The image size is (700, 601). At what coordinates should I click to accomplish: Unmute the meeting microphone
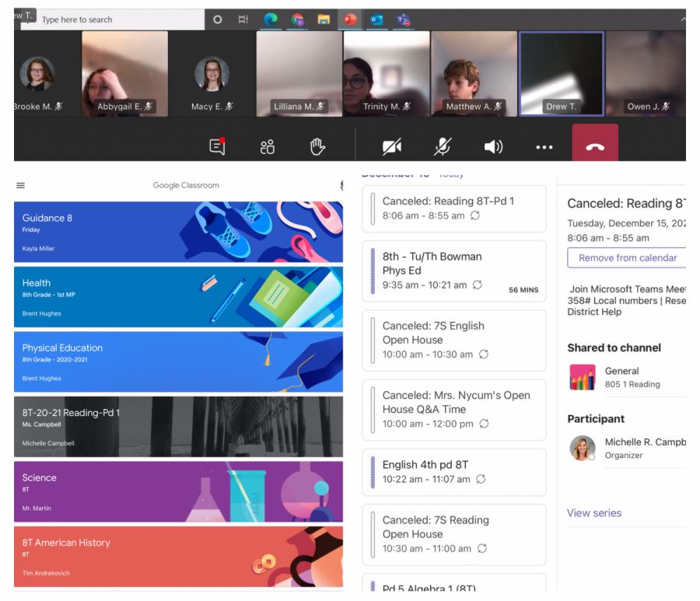(x=443, y=146)
